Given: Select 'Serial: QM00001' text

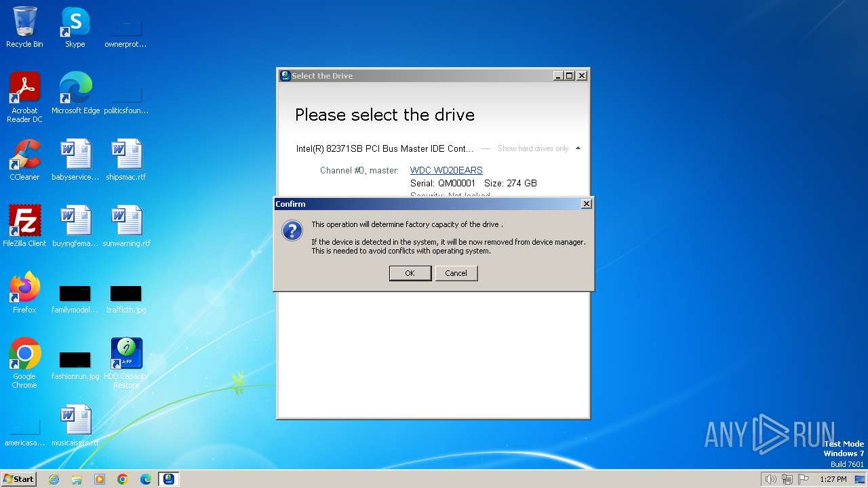Looking at the screenshot, I should [443, 183].
